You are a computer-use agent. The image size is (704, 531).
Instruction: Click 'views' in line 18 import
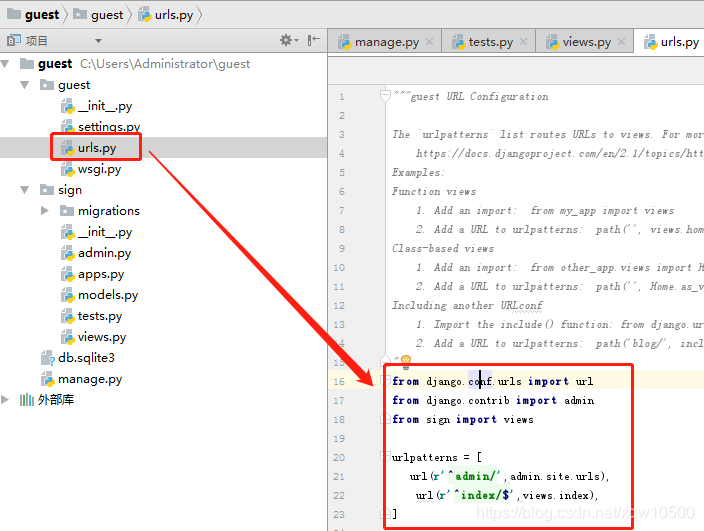(519, 419)
